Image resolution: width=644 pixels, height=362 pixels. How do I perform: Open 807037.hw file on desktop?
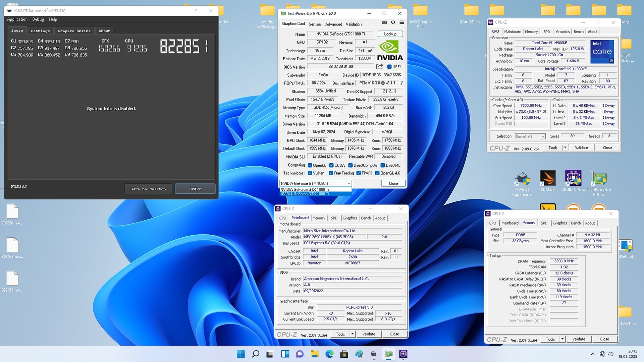pos(12,248)
